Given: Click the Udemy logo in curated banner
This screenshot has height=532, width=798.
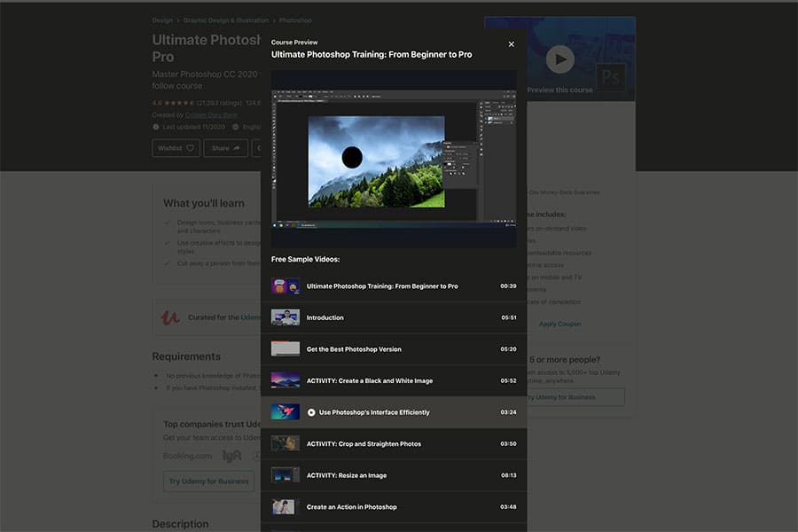Looking at the screenshot, I should coord(170,317).
